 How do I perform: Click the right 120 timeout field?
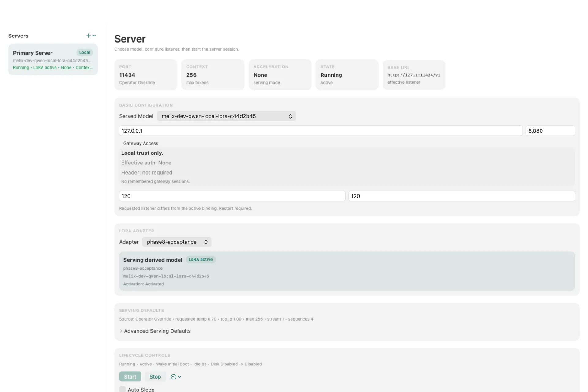click(462, 196)
